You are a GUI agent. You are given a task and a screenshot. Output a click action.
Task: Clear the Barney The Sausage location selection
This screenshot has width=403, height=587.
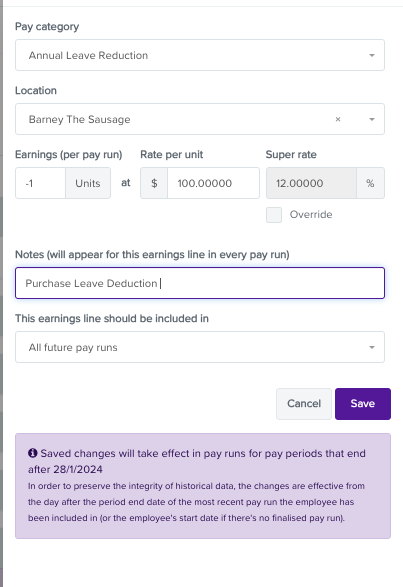[x=337, y=119]
